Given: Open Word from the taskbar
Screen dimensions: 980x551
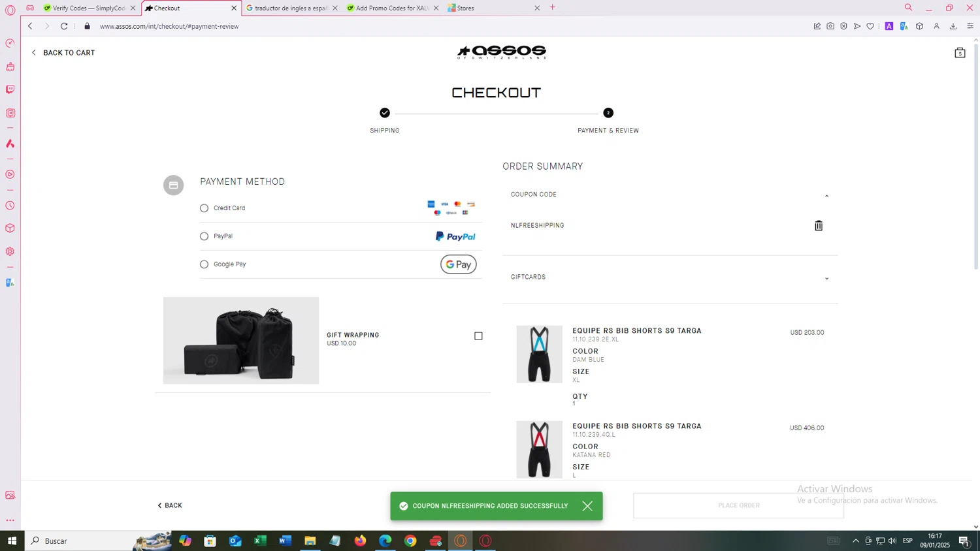Looking at the screenshot, I should [x=285, y=541].
